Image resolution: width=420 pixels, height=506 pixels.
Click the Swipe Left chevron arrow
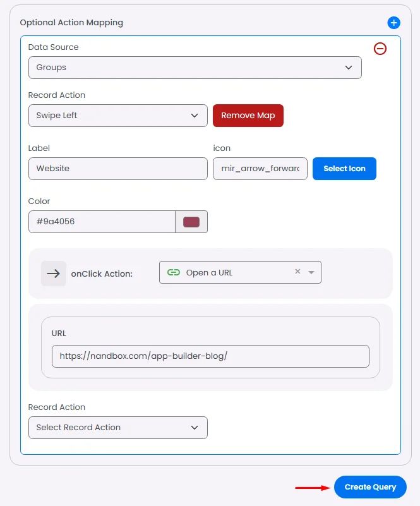point(195,116)
